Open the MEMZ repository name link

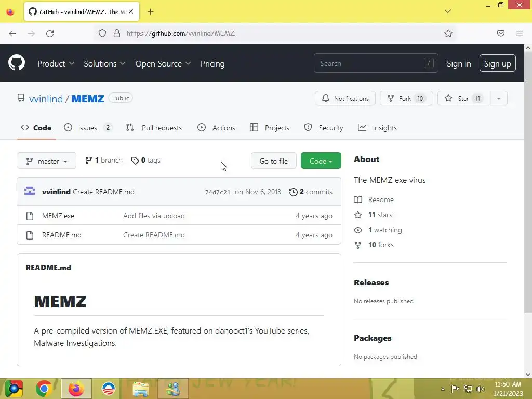87,99
